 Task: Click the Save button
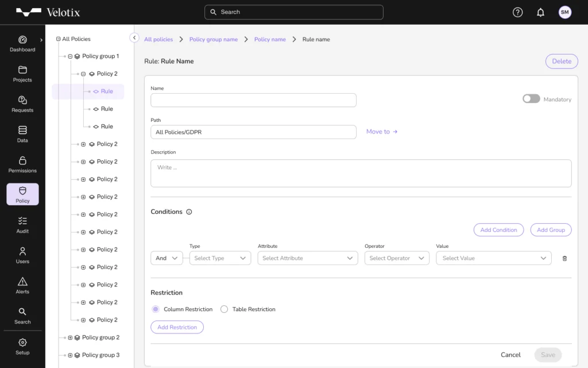(x=548, y=355)
